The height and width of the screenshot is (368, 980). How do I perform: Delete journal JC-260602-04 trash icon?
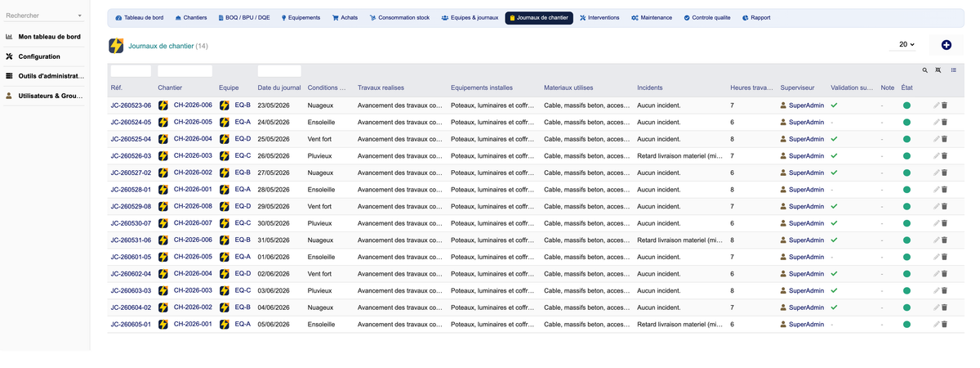click(x=944, y=274)
